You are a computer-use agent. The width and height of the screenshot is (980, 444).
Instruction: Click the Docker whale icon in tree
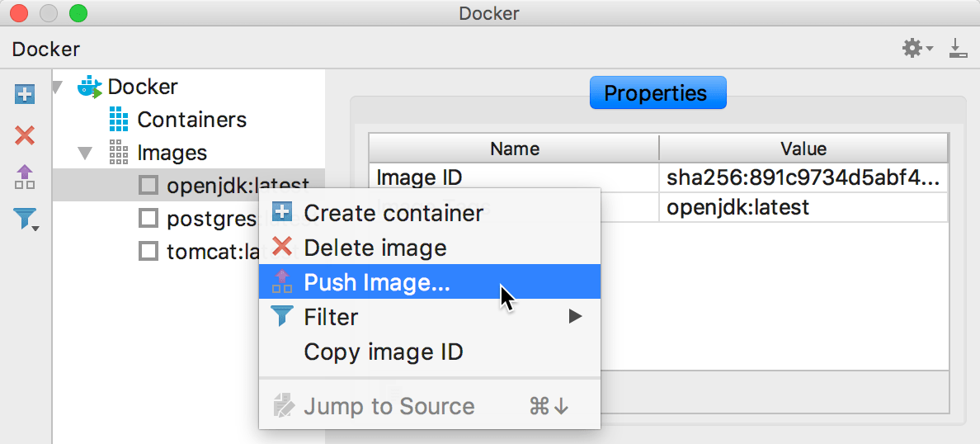click(x=89, y=87)
